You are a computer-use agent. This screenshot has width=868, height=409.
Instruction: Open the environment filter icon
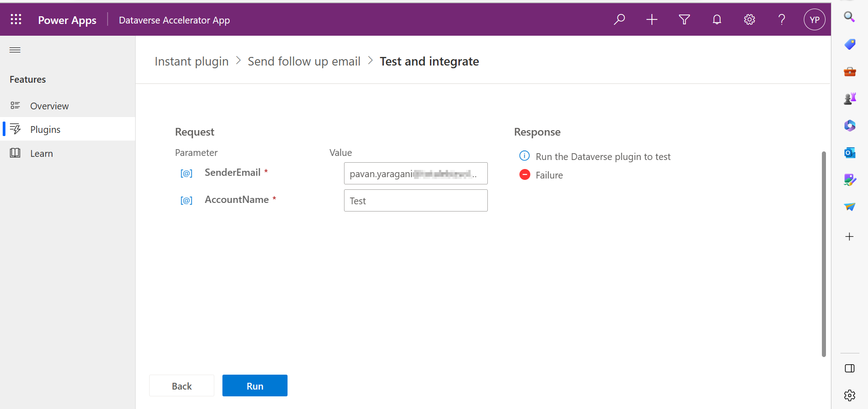684,19
